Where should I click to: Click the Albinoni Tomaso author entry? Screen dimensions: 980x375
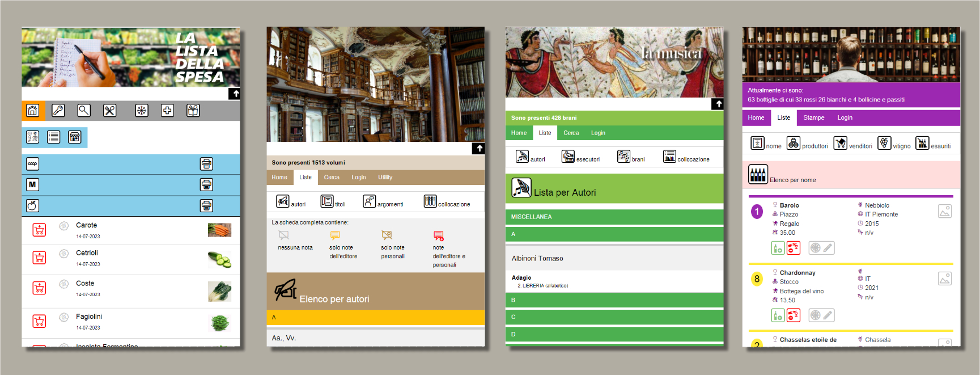click(x=537, y=259)
